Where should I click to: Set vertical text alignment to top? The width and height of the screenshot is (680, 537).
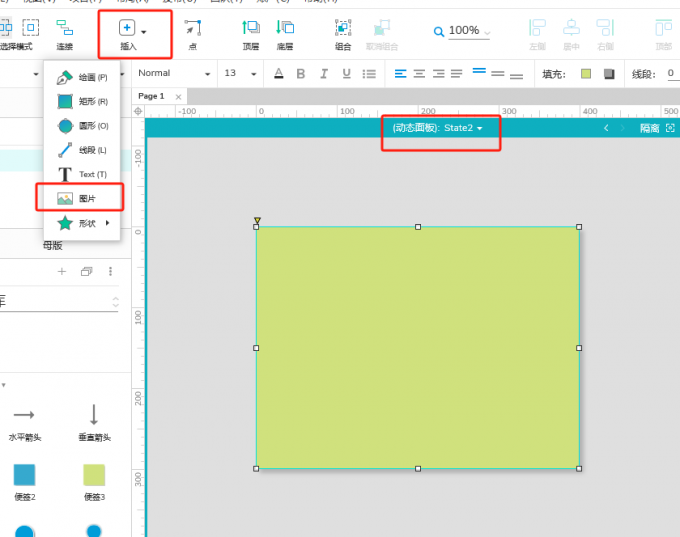pyautogui.click(x=479, y=71)
